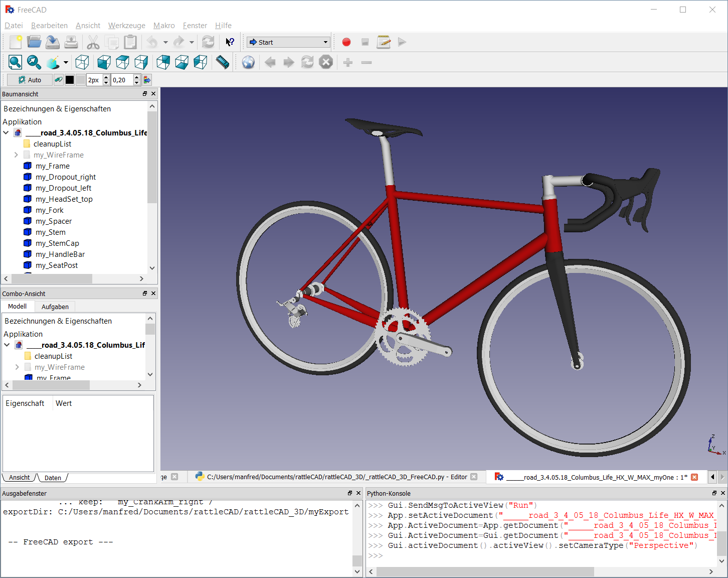Create a new document with the toolbar icon
728x578 pixels.
[x=16, y=42]
